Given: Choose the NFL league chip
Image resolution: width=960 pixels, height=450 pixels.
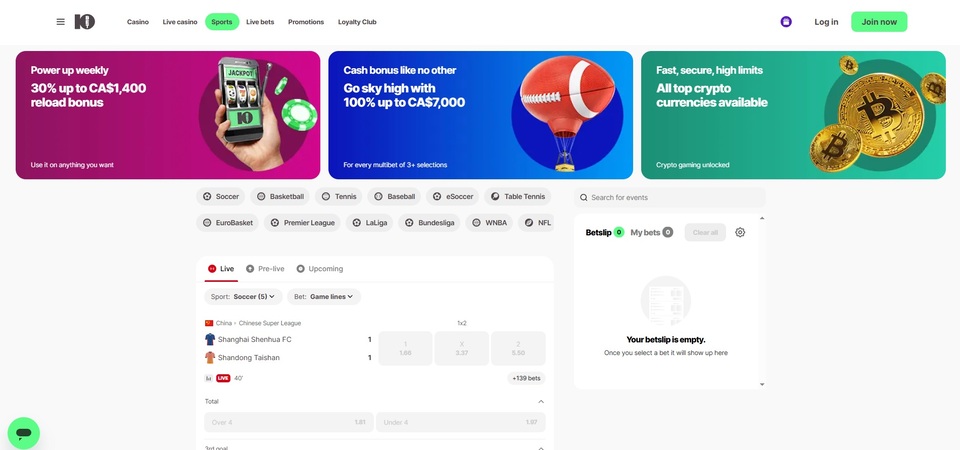Looking at the screenshot, I should coord(536,223).
